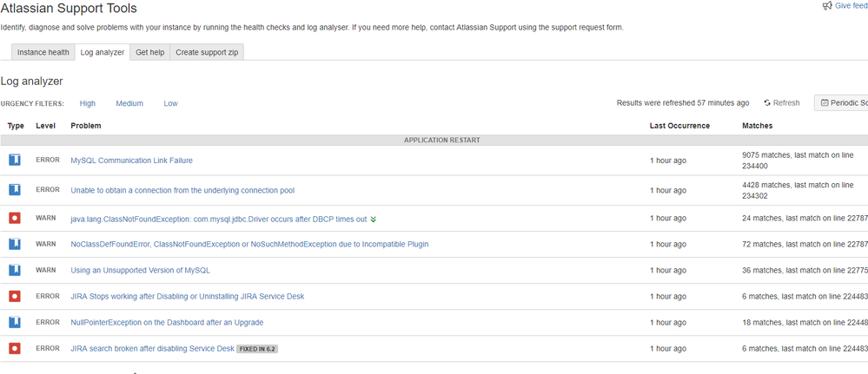Open the Create support zip tab
Viewport: 868px width, 374px height.
207,52
